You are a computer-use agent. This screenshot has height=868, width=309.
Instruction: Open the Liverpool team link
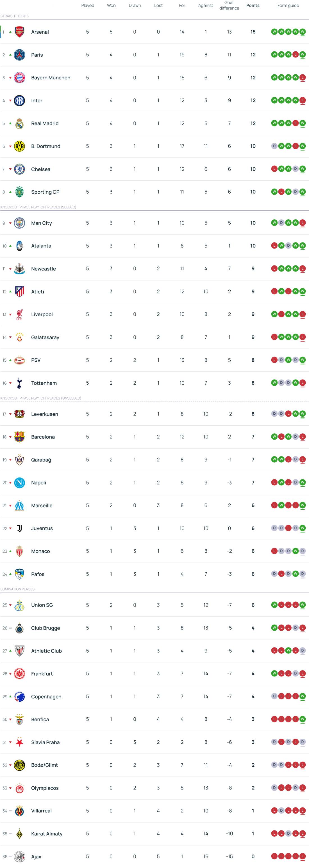click(42, 314)
